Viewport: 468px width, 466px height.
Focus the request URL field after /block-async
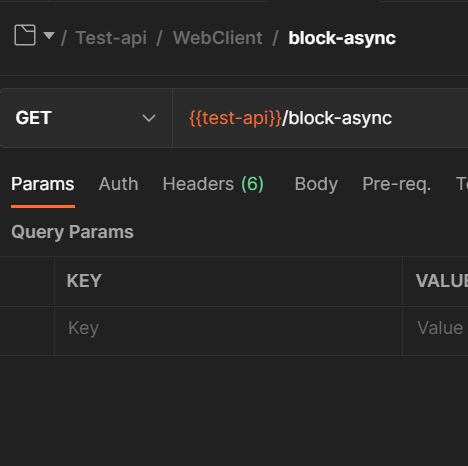point(430,118)
